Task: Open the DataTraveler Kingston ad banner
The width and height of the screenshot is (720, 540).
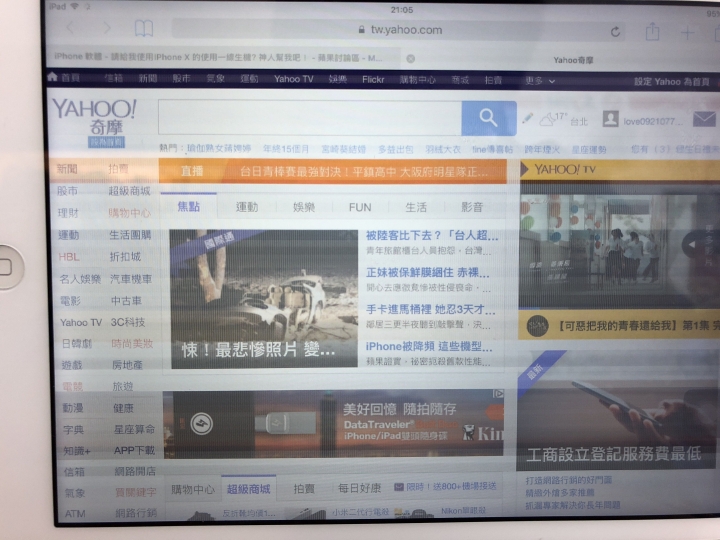Action: tap(334, 424)
